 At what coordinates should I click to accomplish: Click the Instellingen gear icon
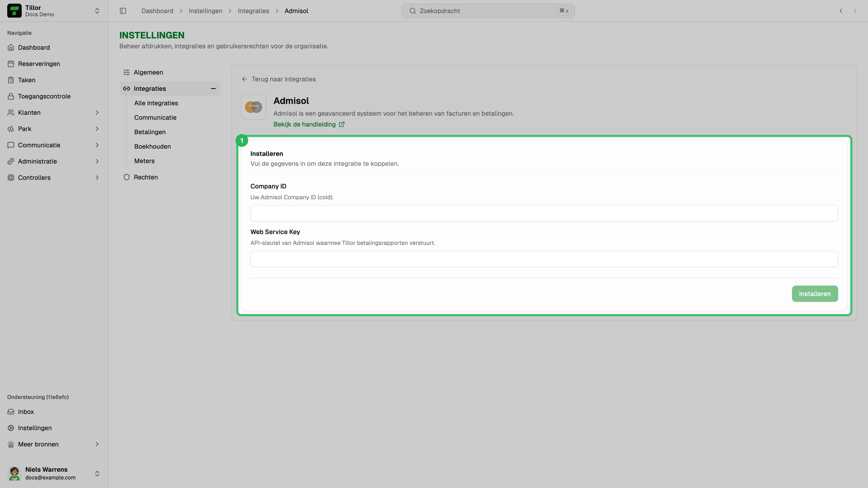(11, 428)
